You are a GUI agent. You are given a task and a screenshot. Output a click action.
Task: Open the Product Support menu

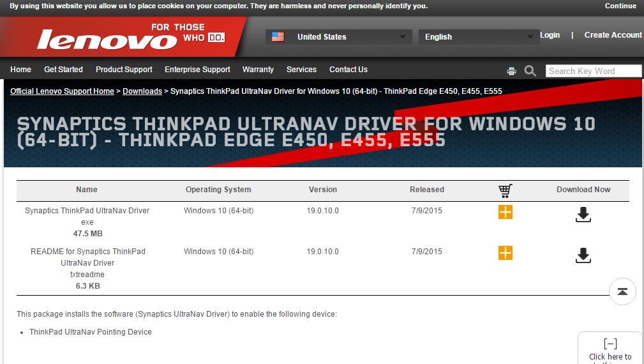point(124,70)
